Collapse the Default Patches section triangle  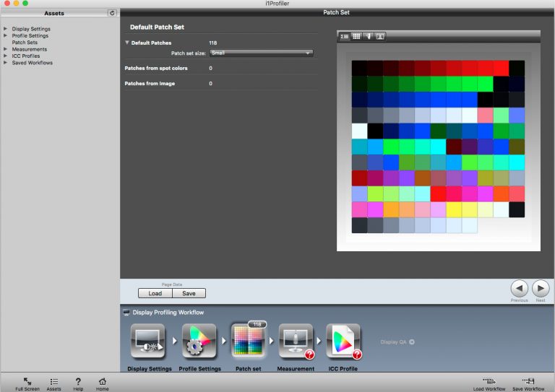coord(126,43)
